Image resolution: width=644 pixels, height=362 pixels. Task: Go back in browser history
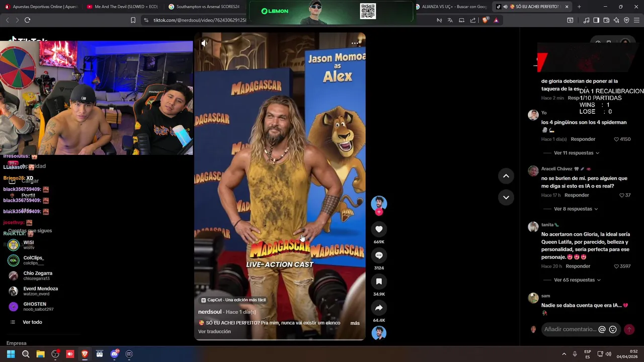pyautogui.click(x=7, y=20)
